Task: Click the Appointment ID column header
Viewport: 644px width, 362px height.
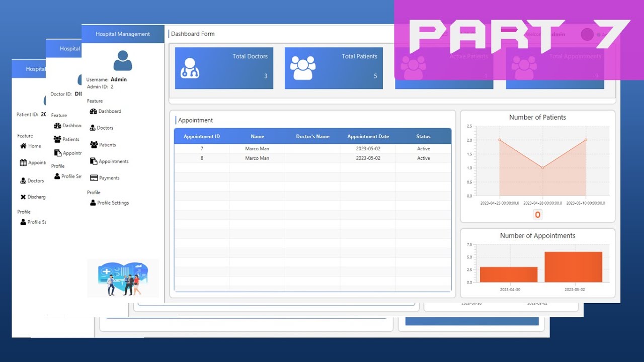Action: pyautogui.click(x=202, y=136)
